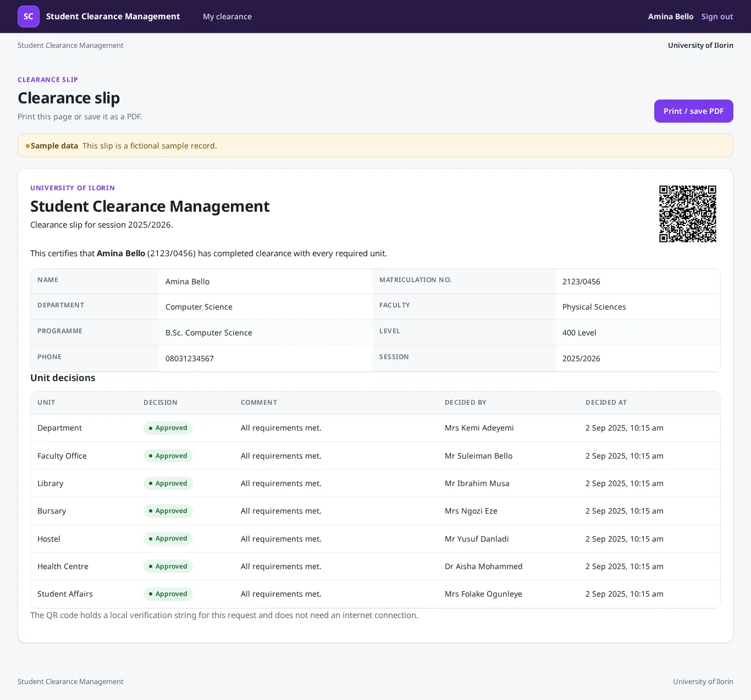Click the University of Ilorin text in the footer

703,681
